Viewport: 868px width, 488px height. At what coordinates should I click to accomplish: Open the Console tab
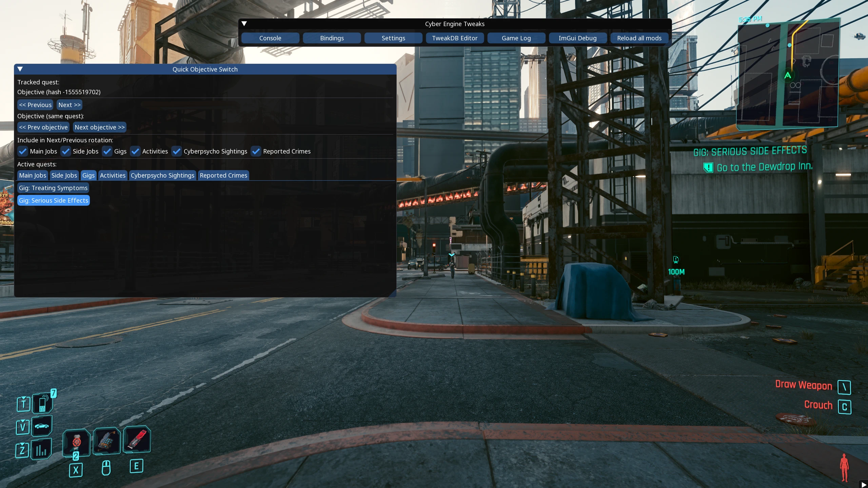click(270, 38)
